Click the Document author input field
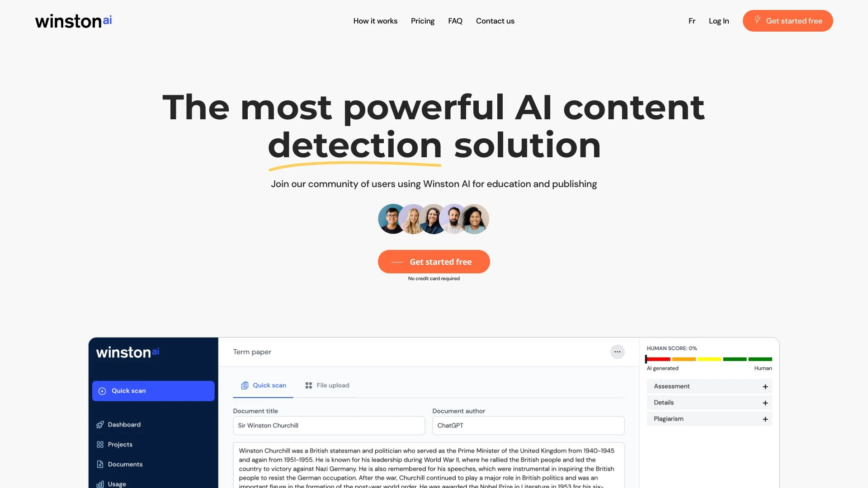 [x=528, y=426]
